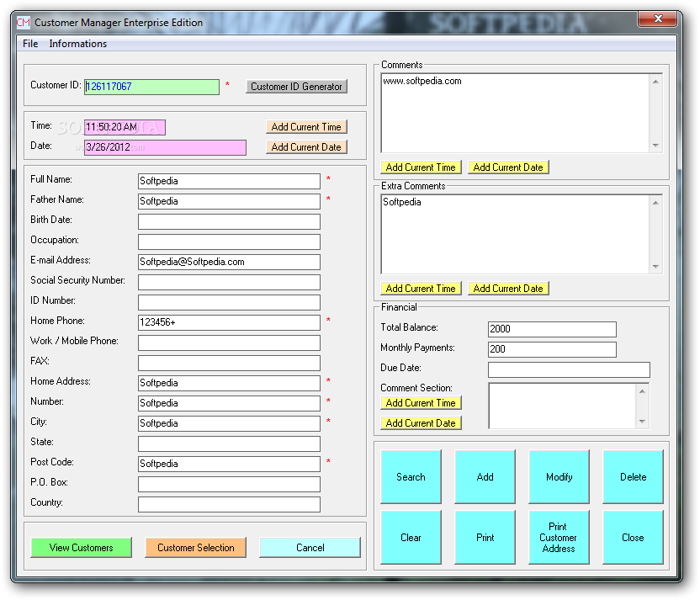
Task: Open the File menu
Action: coord(30,44)
